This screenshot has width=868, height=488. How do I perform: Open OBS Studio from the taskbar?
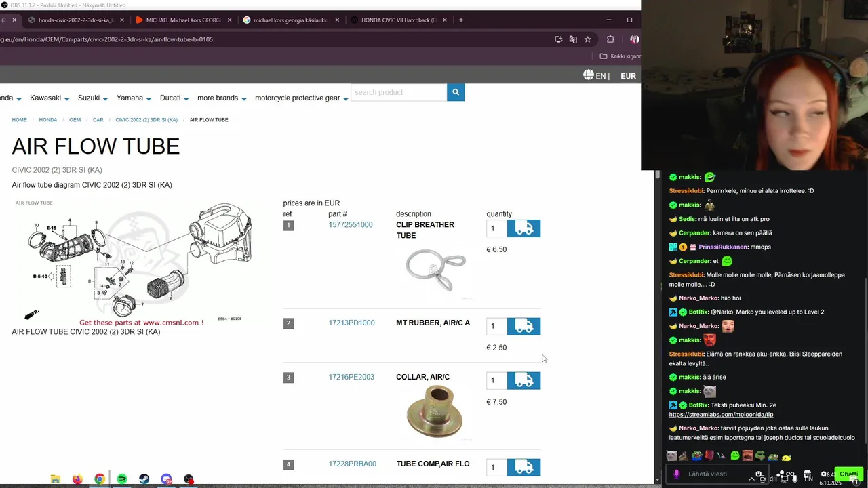(189, 479)
